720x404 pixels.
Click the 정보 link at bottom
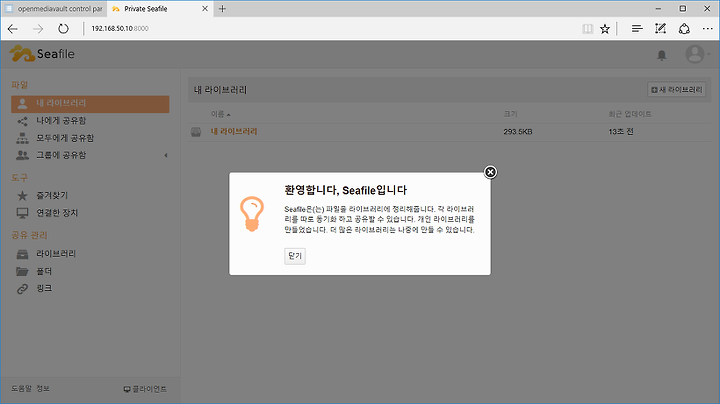pyautogui.click(x=43, y=388)
